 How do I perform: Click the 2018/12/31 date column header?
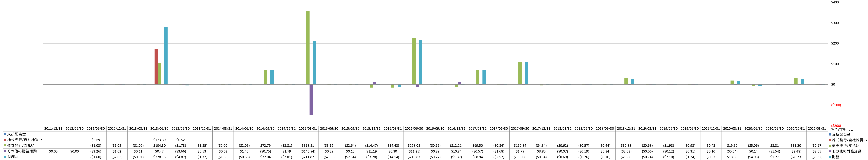[626, 129]
